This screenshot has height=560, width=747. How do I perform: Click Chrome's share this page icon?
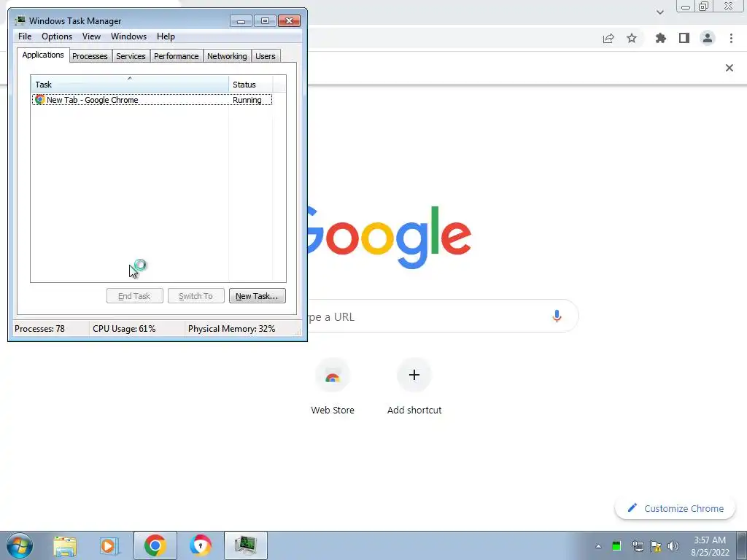coord(608,39)
